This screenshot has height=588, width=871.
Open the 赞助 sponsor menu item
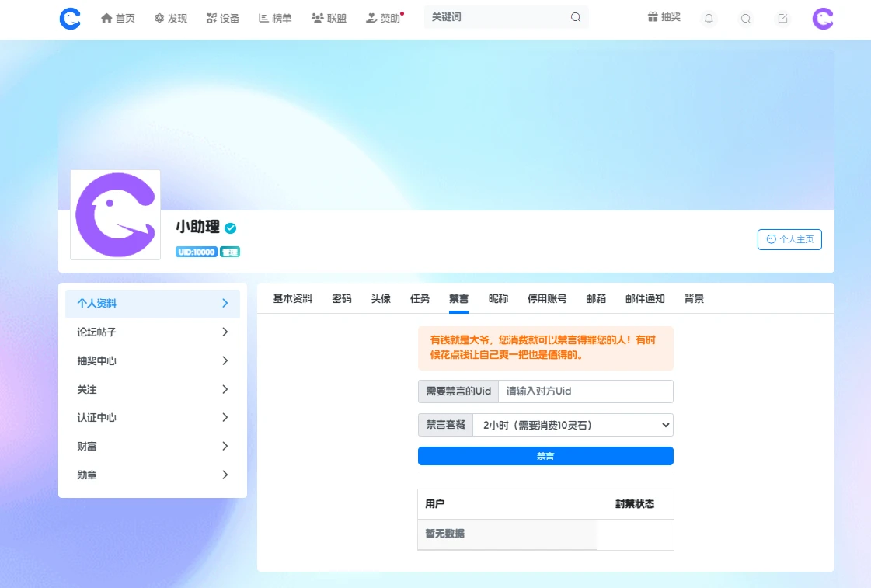[x=383, y=18]
